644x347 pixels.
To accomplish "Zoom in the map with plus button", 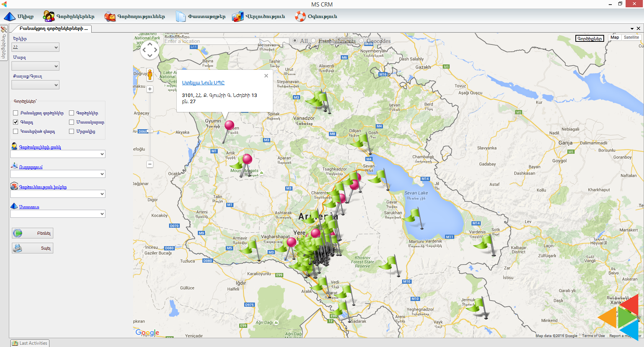I will [150, 89].
